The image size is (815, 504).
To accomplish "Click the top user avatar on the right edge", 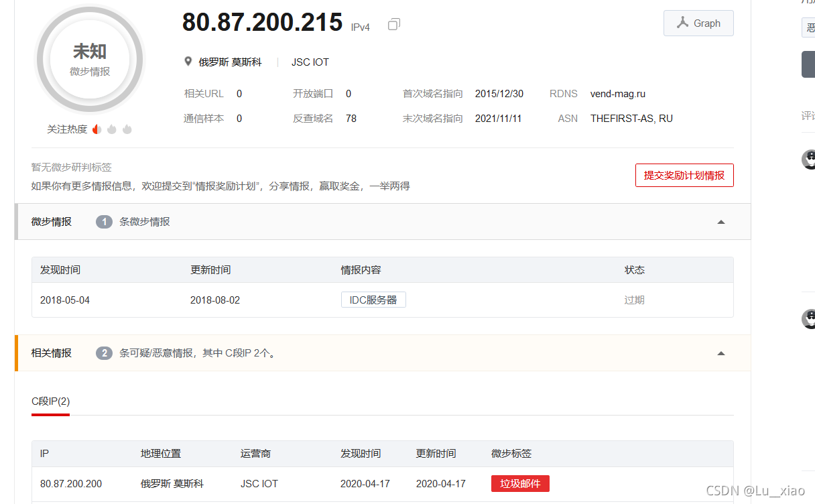I will [x=810, y=160].
